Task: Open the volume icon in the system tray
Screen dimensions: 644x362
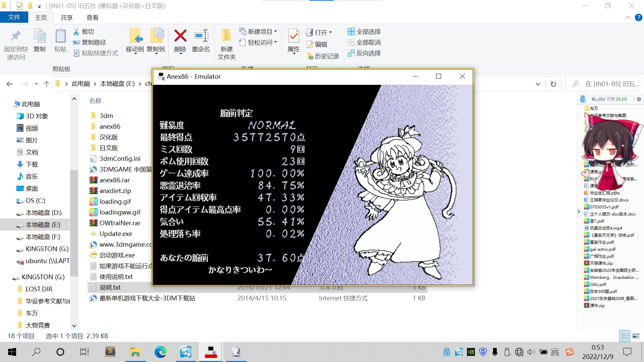Action: pyautogui.click(x=531, y=352)
